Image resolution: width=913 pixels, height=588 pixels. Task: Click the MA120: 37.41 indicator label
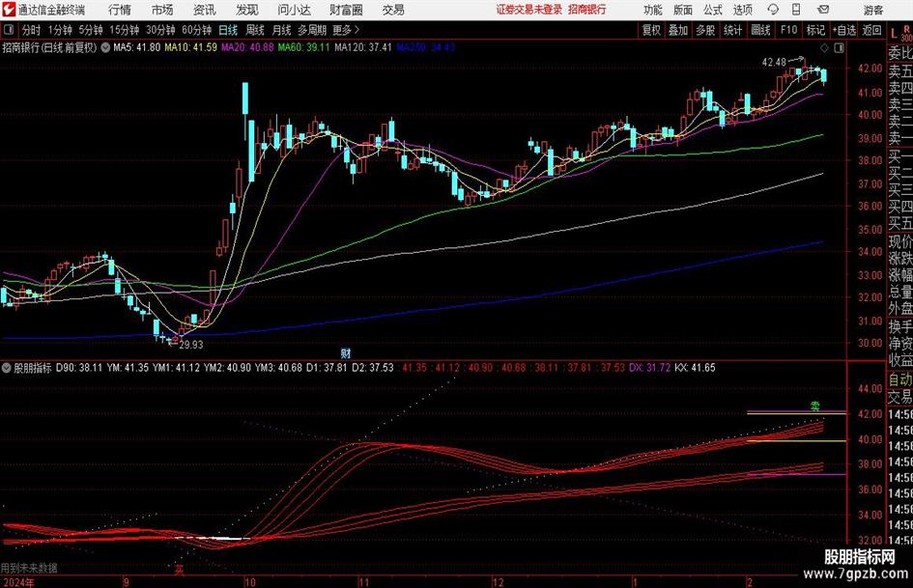[363, 47]
